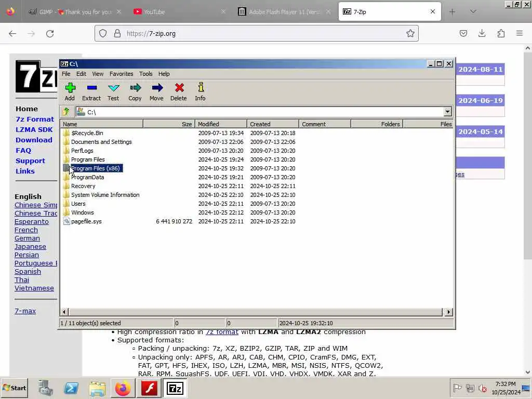Go back in Firefox history
The image size is (532, 399).
pos(12,34)
